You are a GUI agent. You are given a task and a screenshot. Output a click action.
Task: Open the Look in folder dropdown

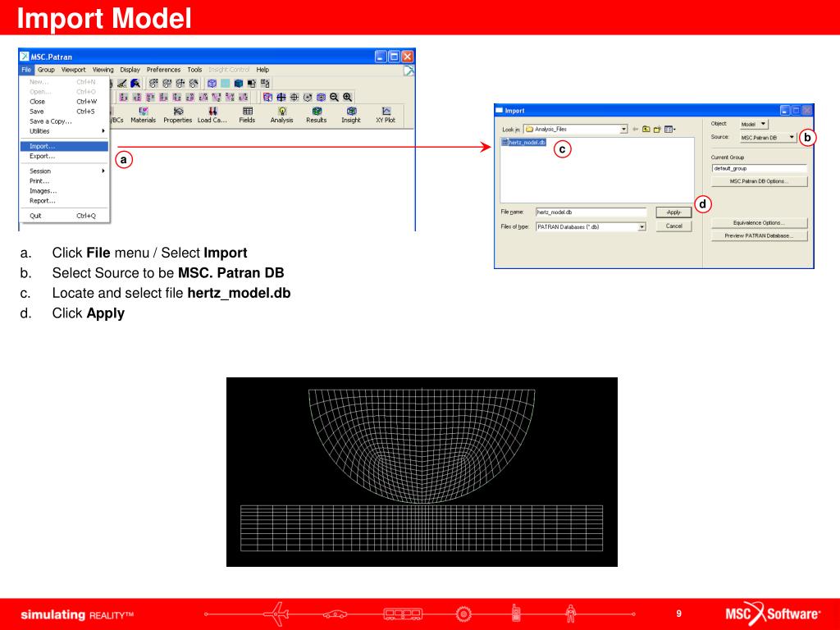click(x=623, y=129)
